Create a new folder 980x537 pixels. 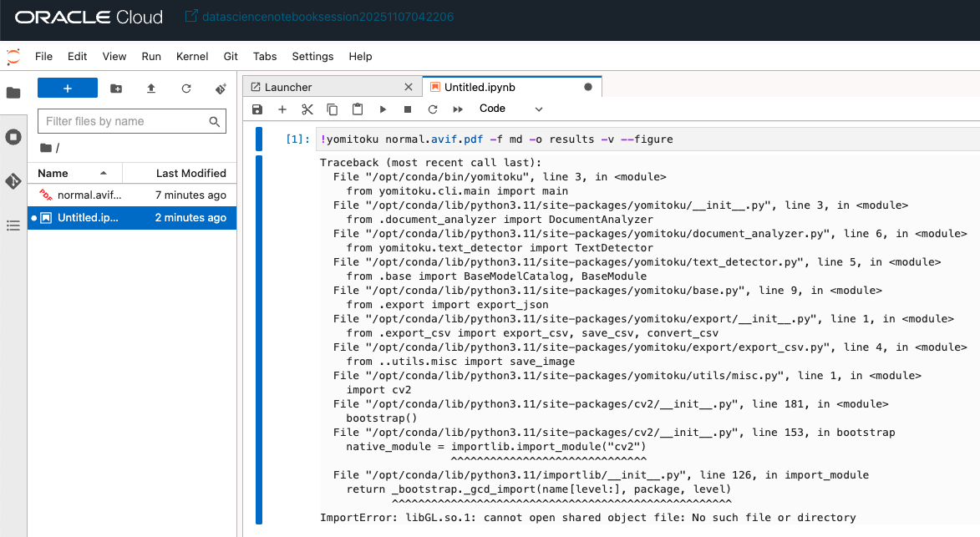[116, 89]
